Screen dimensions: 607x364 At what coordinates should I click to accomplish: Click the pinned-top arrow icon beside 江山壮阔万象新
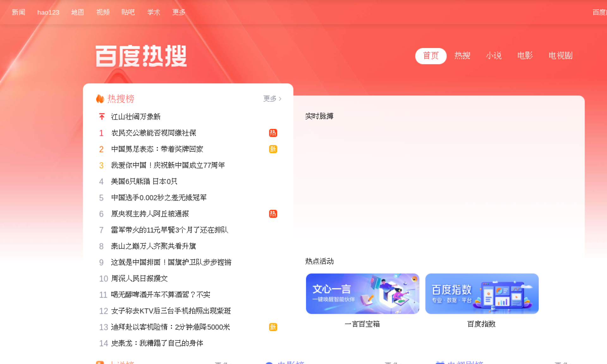point(101,117)
